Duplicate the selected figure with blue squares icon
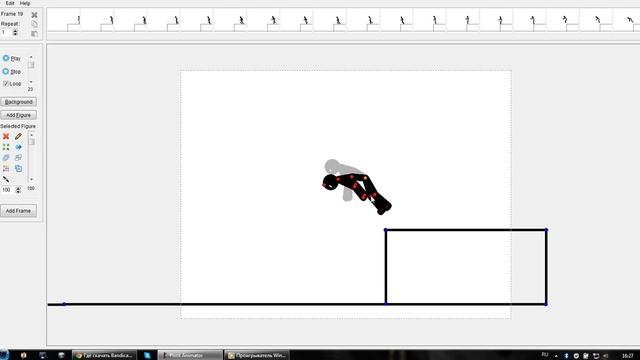 pyautogui.click(x=18, y=168)
